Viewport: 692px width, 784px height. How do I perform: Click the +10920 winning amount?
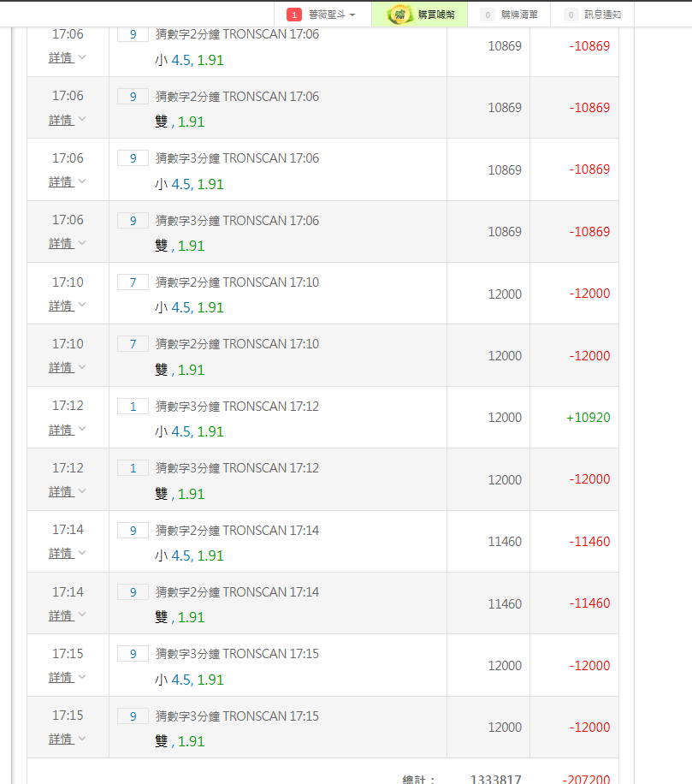point(588,418)
